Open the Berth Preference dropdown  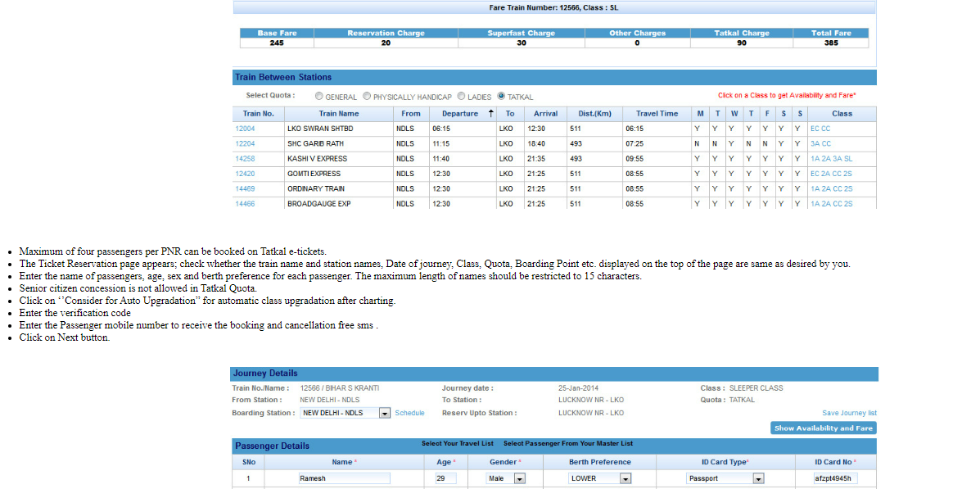pyautogui.click(x=625, y=478)
